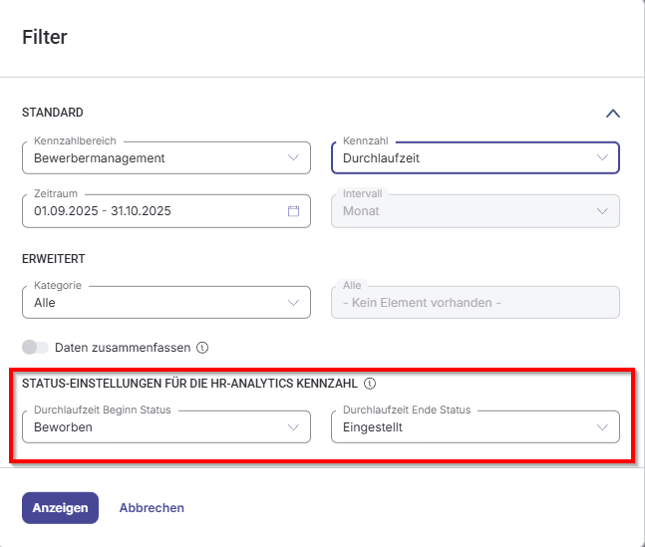
Task: Click the 'Kein Element vorhanden' field
Action: pos(474,302)
